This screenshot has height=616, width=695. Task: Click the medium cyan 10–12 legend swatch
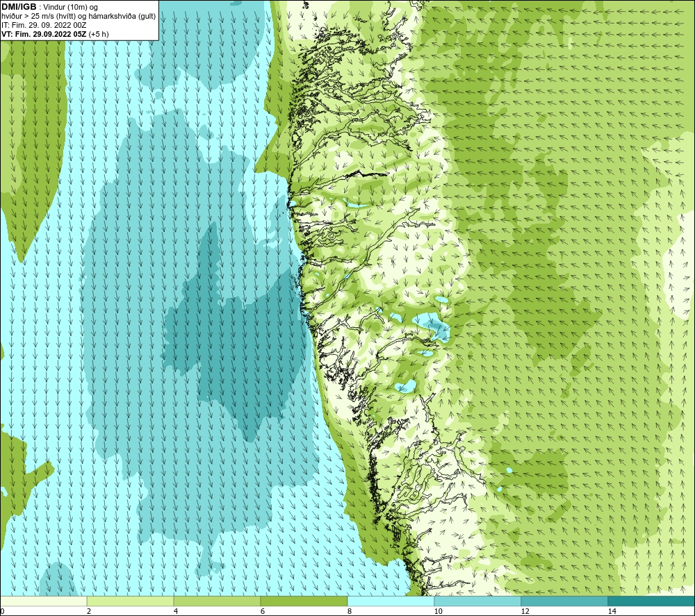point(478,601)
